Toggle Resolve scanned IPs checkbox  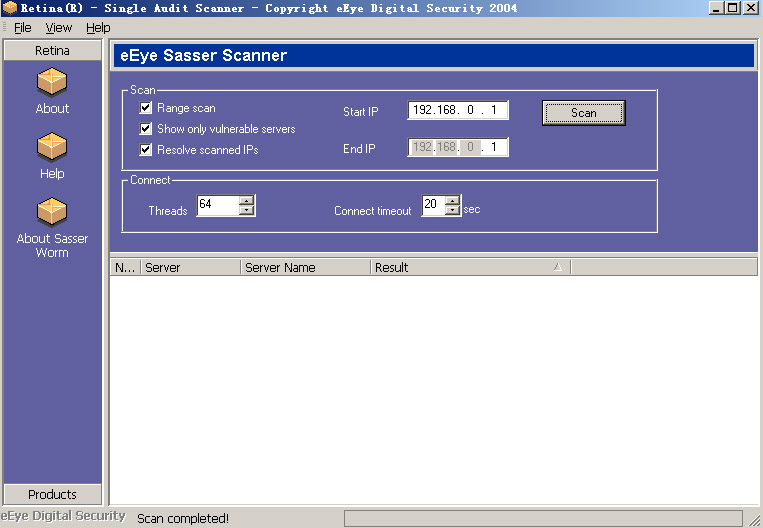(x=145, y=149)
